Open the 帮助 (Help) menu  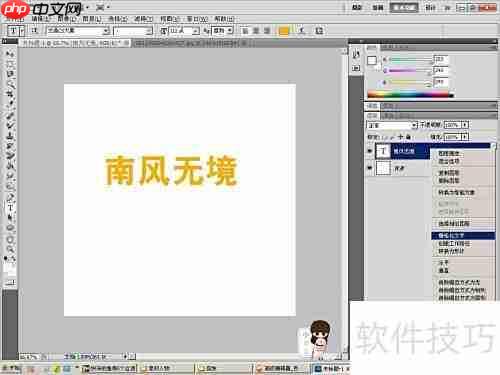coord(224,19)
